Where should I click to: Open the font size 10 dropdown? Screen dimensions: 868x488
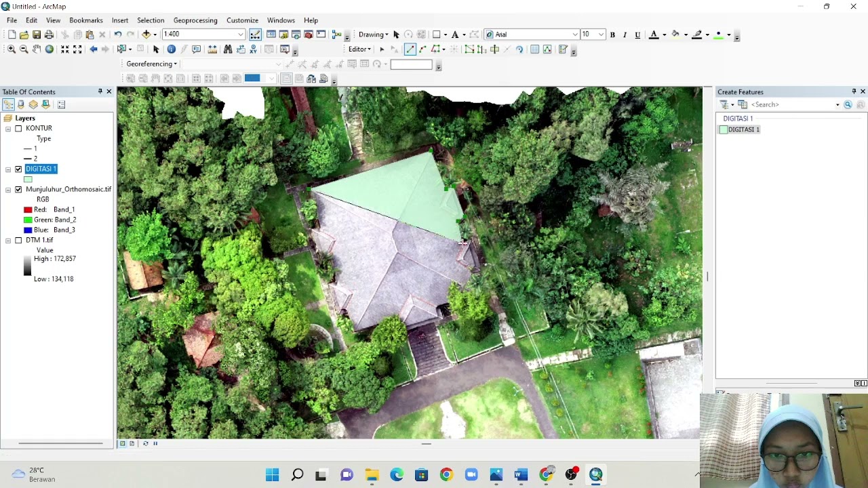pos(601,35)
